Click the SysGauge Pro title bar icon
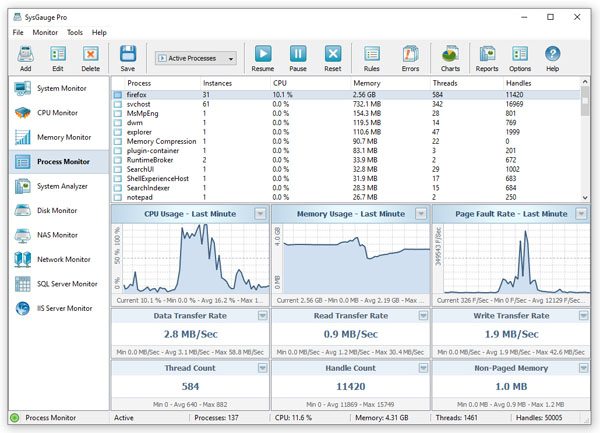This screenshot has width=600, height=433. pyautogui.click(x=17, y=17)
